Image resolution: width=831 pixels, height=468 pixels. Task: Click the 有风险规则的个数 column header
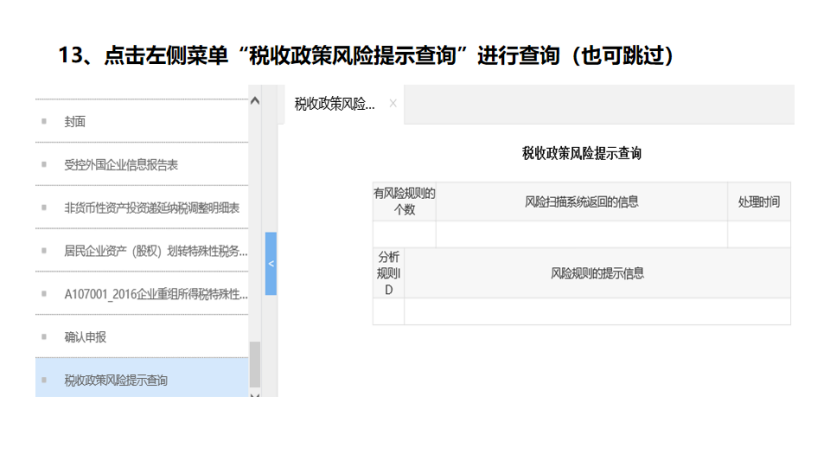click(404, 201)
